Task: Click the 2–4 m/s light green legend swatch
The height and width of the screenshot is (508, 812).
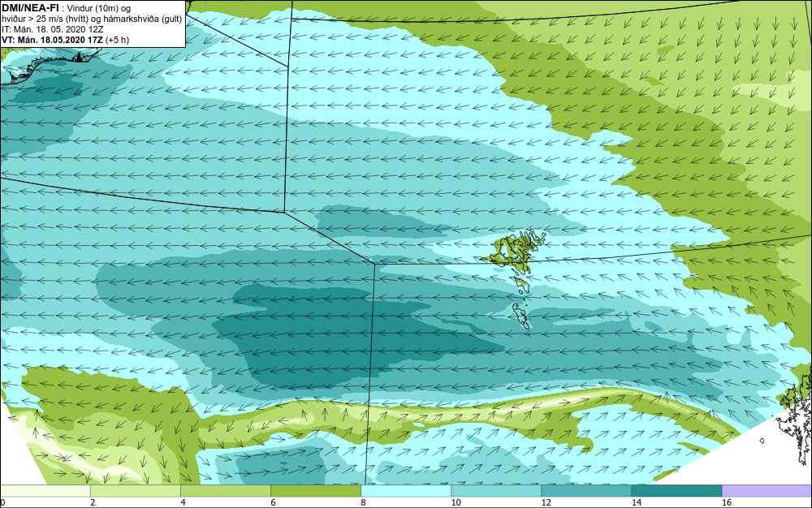Action: 135,490
